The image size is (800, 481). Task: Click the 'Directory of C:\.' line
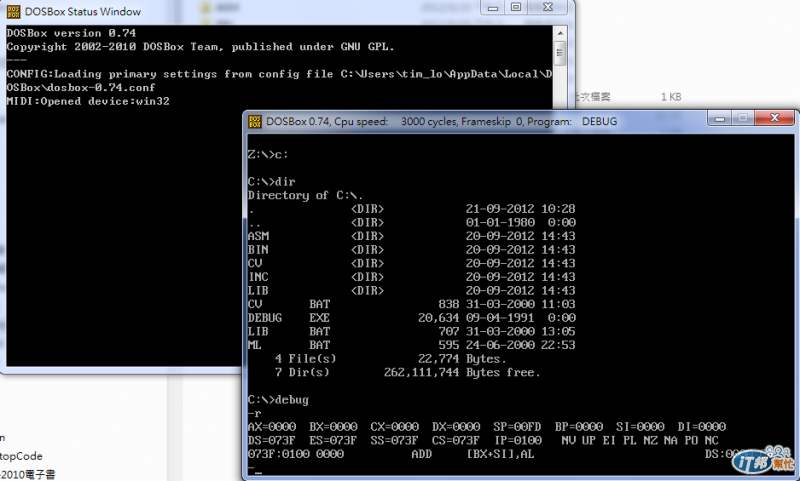point(305,195)
